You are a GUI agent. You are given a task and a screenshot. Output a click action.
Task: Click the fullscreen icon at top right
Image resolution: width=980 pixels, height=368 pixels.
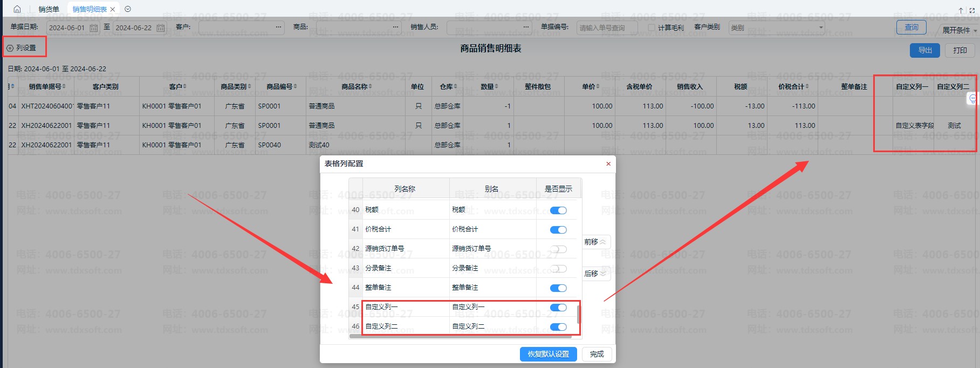pos(972,10)
